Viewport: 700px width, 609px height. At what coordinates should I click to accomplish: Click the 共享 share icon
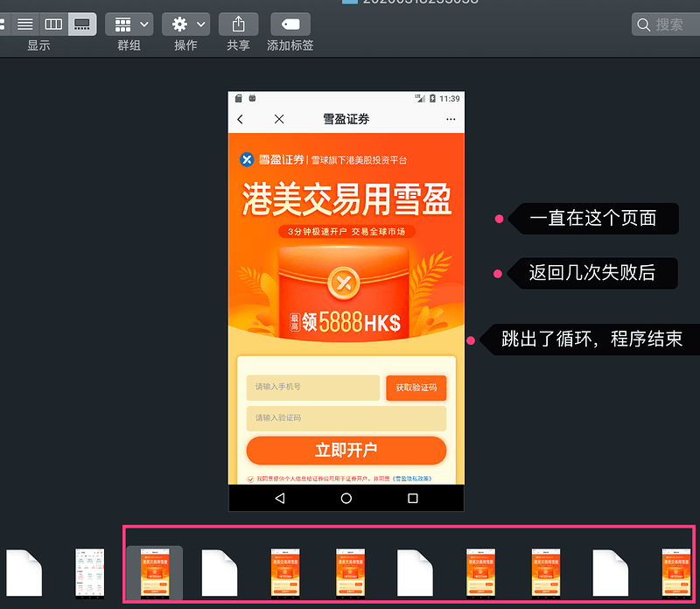pos(238,24)
